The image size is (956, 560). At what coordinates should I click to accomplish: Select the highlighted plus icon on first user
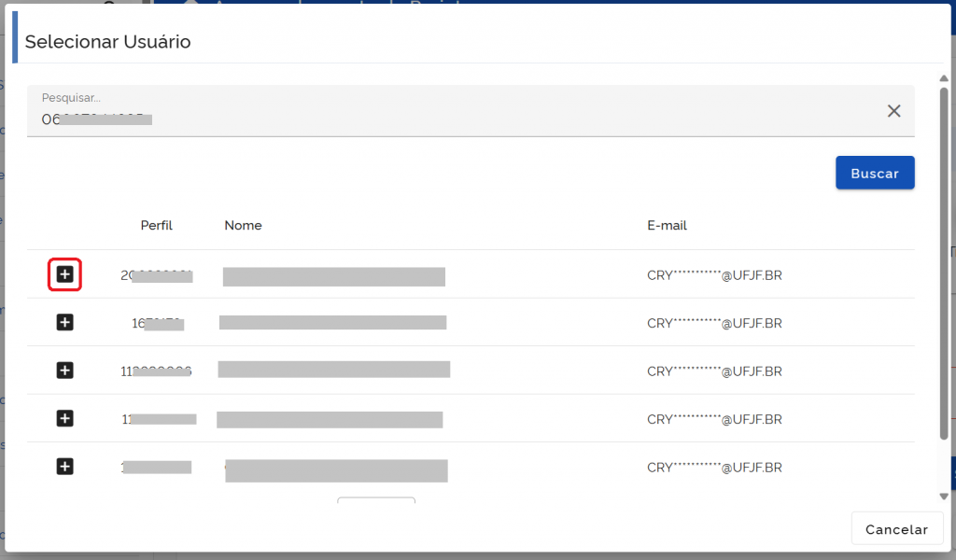click(64, 273)
